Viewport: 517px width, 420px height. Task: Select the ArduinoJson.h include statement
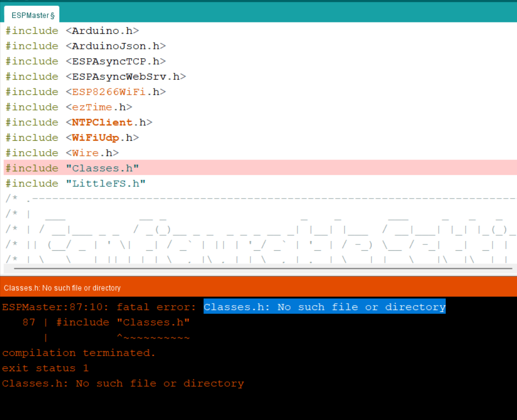(86, 45)
